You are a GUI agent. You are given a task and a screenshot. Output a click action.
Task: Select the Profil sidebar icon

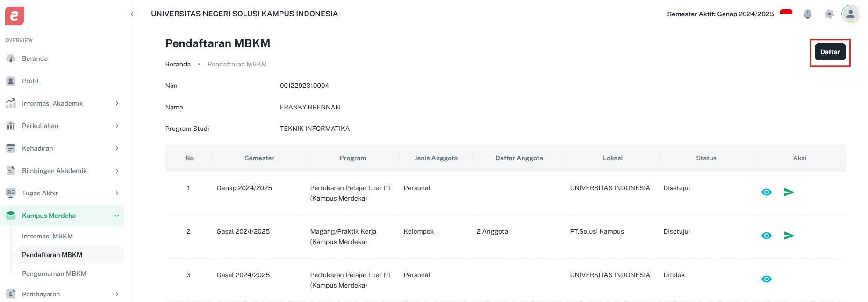coord(12,80)
